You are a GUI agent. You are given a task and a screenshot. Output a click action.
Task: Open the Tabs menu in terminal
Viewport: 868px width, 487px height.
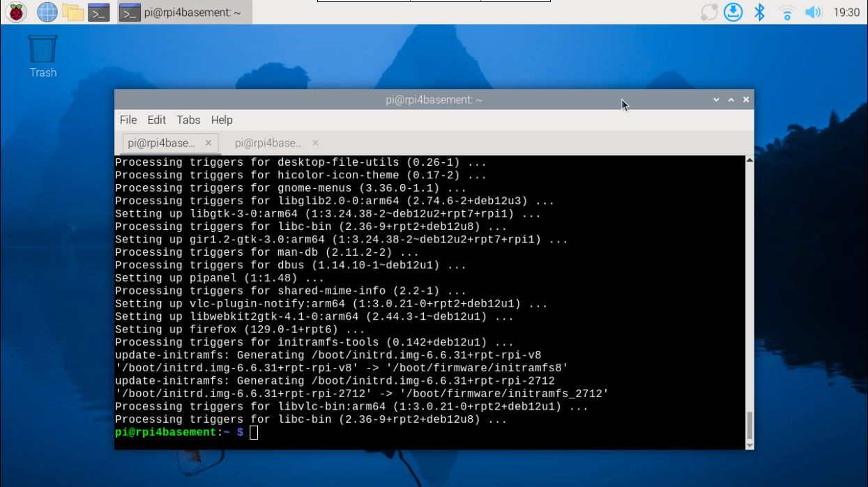(x=188, y=120)
